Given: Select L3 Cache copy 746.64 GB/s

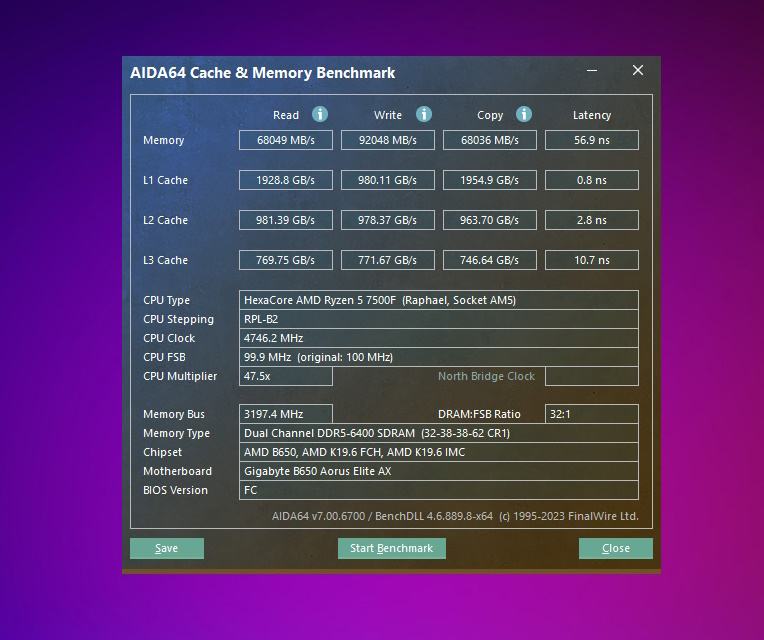Looking at the screenshot, I should [x=490, y=260].
